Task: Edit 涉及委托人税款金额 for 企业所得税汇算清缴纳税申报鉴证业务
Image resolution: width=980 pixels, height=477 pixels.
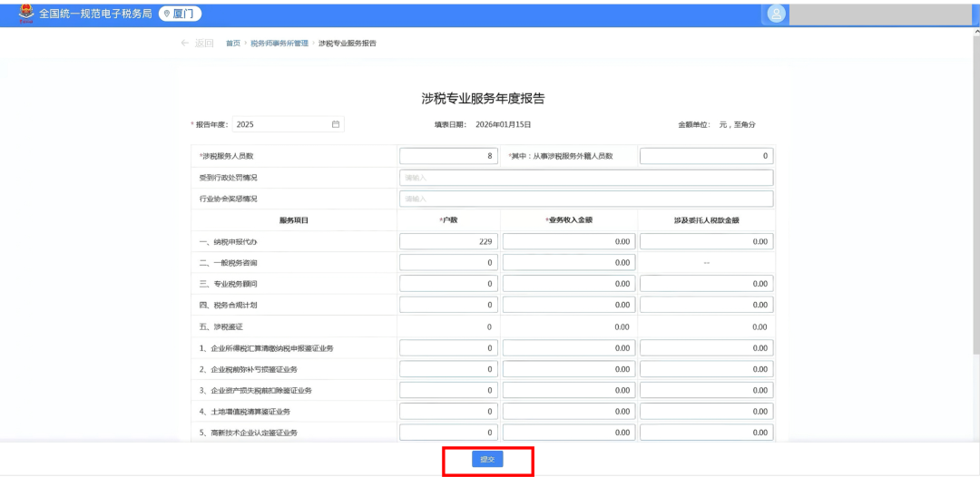Action: (x=706, y=347)
